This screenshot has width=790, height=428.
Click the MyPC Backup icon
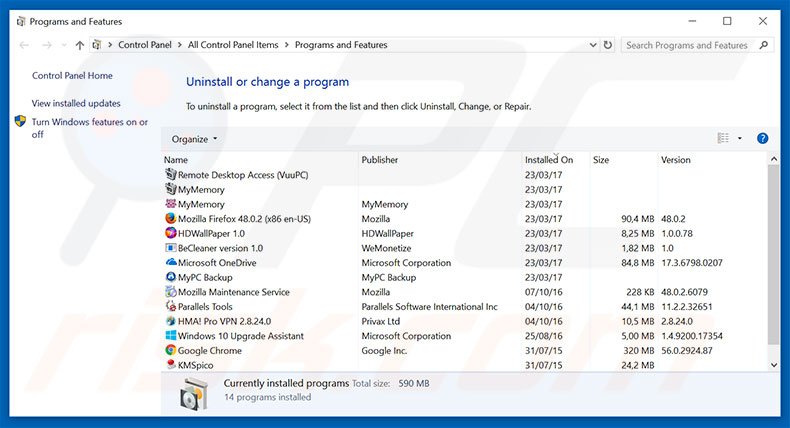[x=171, y=277]
